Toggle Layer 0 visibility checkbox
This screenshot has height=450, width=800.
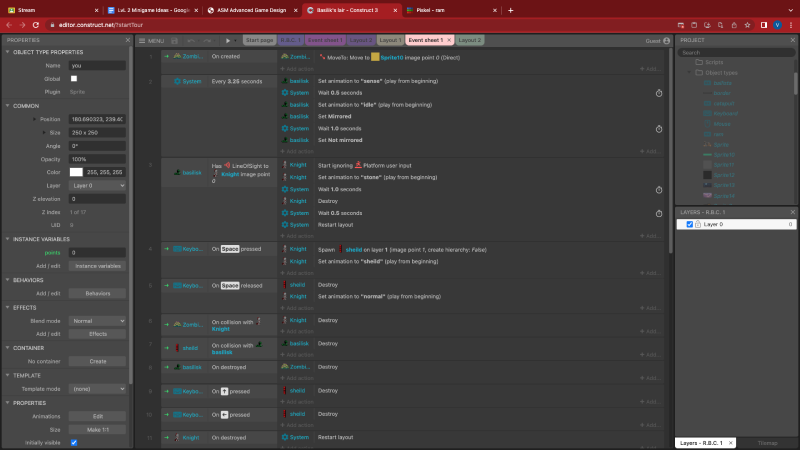(689, 225)
